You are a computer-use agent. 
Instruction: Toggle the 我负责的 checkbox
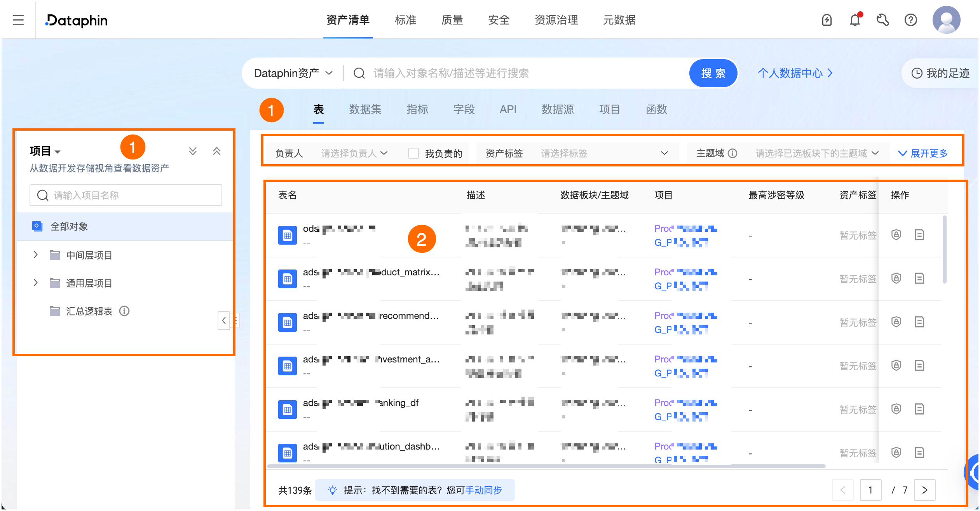413,153
